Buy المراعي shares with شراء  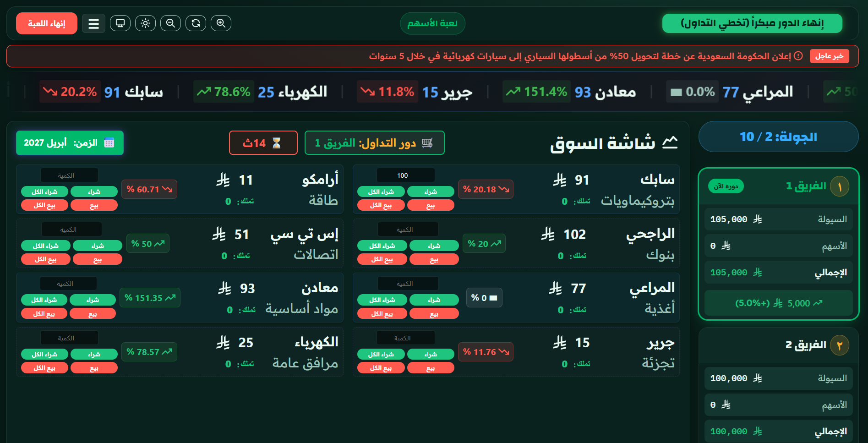(x=434, y=300)
